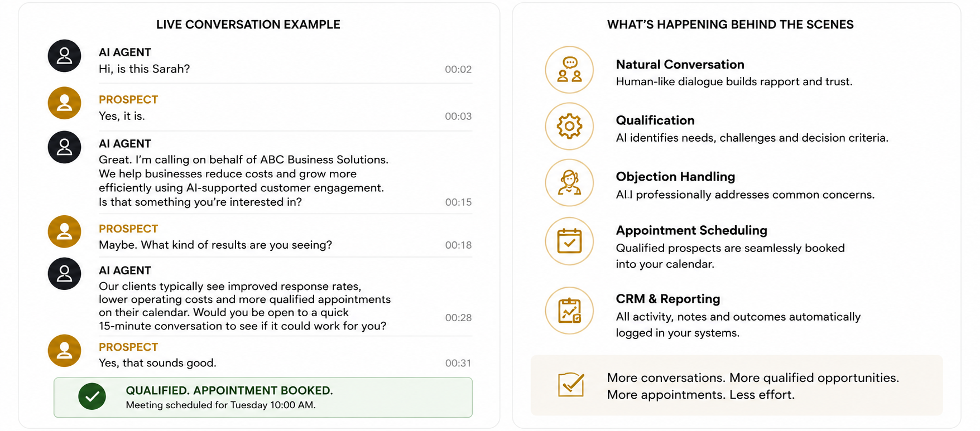Screen dimensions: 980x431
Task: Click the Objection Handling headset agent icon
Action: [569, 182]
